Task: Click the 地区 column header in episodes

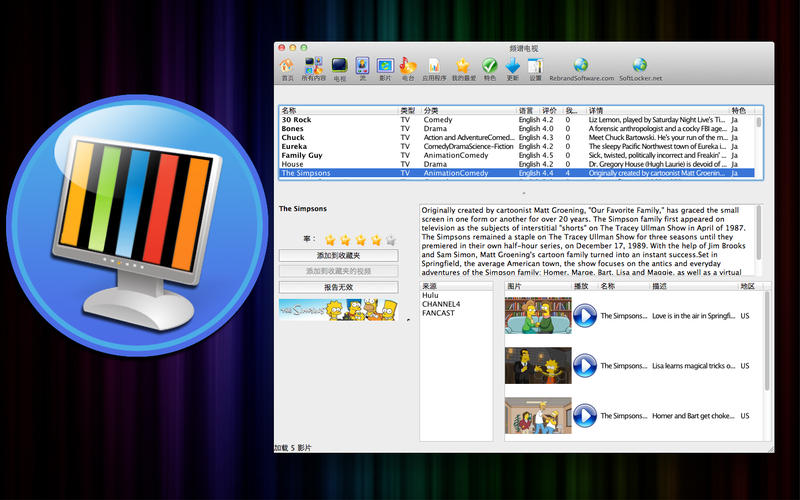Action: click(751, 286)
